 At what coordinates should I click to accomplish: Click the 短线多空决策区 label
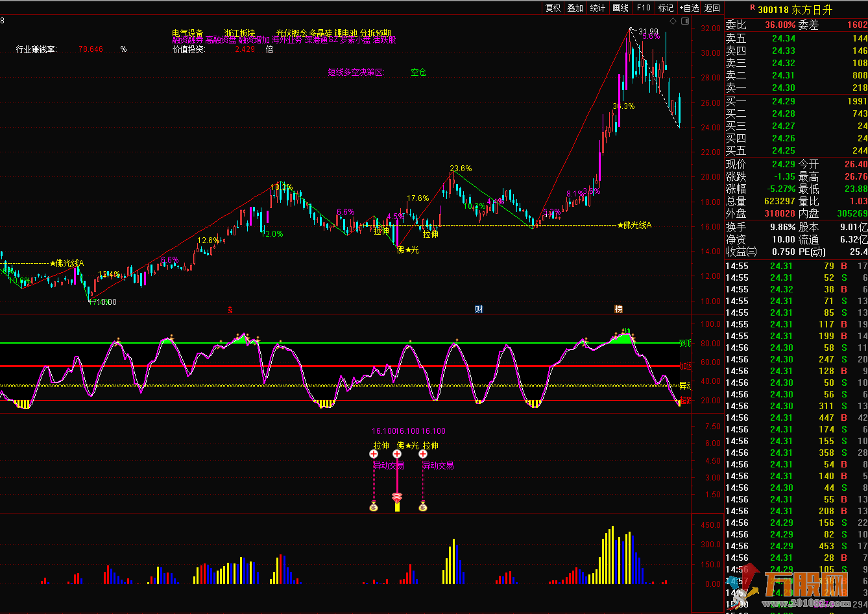356,73
